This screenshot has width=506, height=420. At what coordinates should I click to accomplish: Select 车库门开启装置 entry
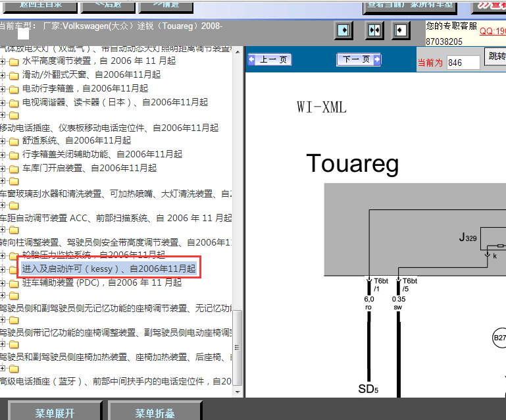point(89,168)
